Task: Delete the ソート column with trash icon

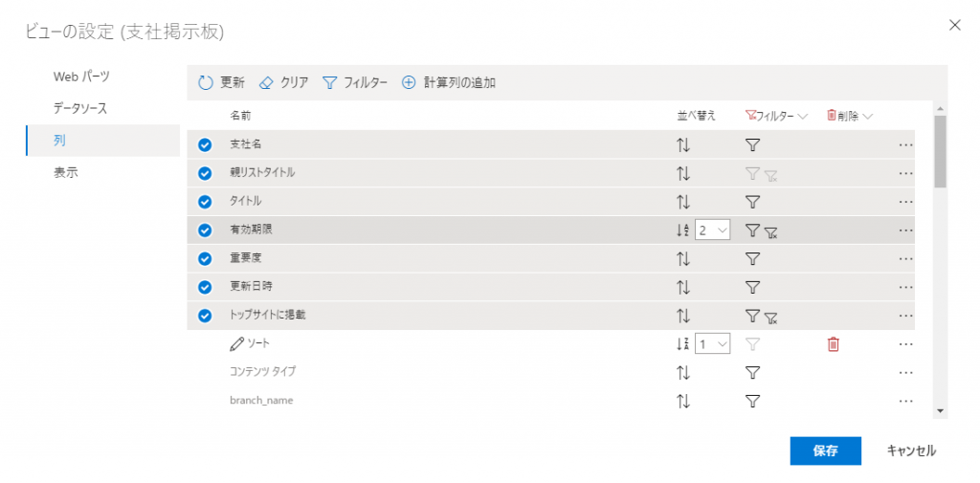Action: tap(833, 343)
